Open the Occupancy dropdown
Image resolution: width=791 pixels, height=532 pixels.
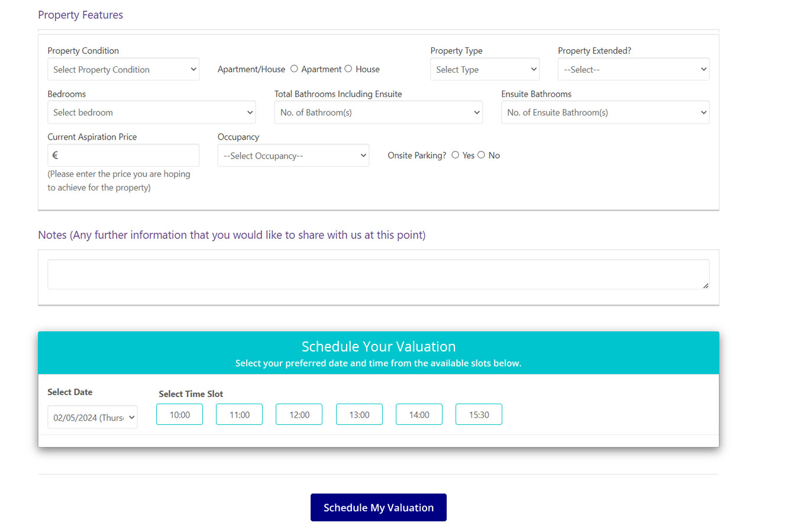[293, 156]
